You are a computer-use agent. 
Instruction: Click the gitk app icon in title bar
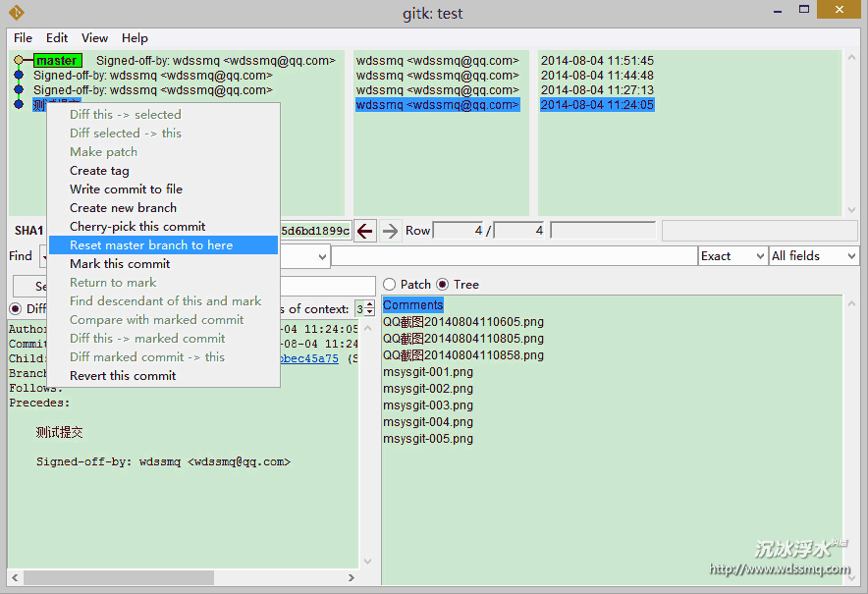tap(16, 13)
